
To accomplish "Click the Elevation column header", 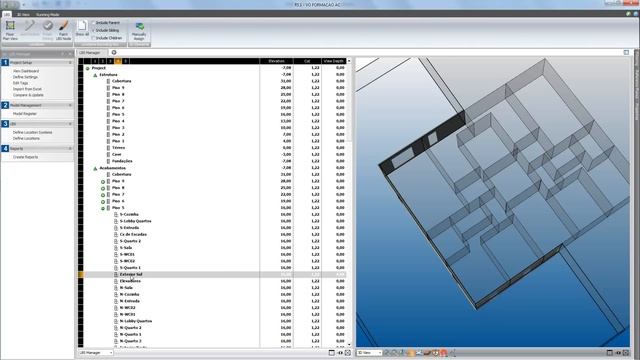I will 276,61.
